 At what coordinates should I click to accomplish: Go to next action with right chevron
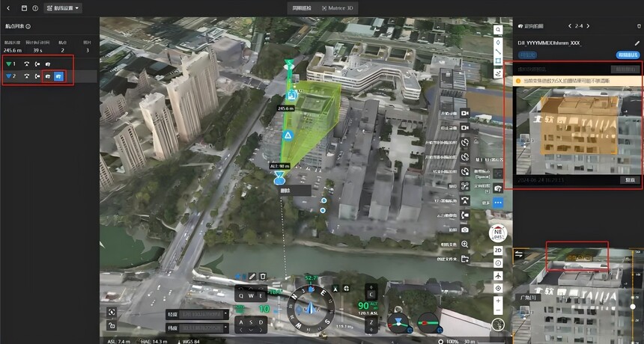[x=588, y=26]
